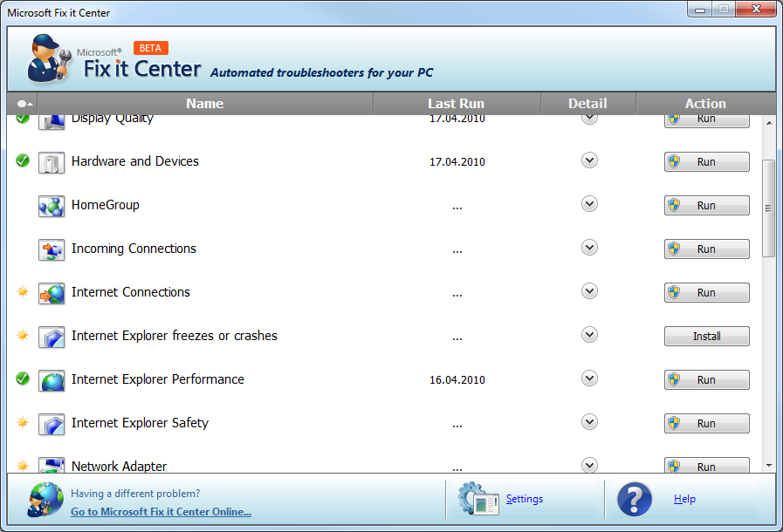783x532 pixels.
Task: Click the Internet Connections globe icon
Action: coord(52,293)
